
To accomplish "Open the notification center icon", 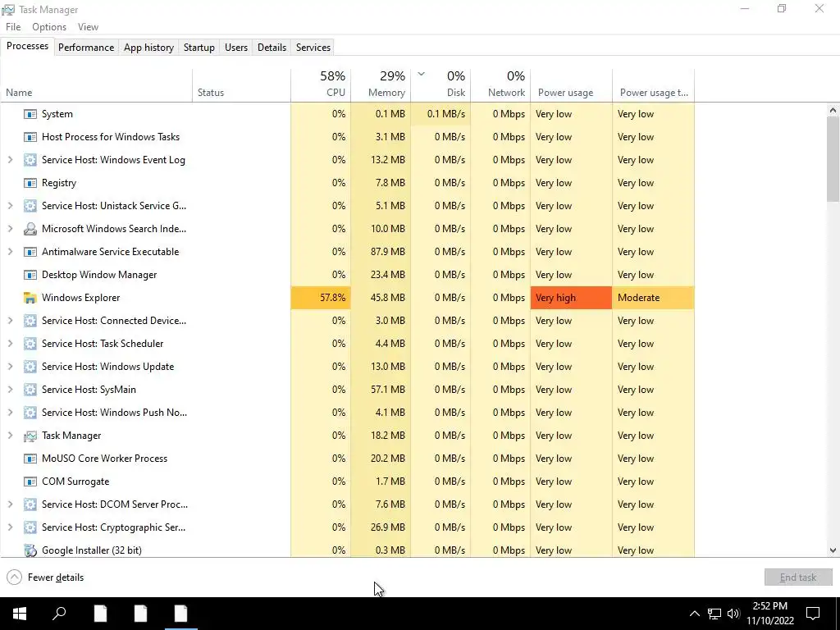I will (813, 614).
